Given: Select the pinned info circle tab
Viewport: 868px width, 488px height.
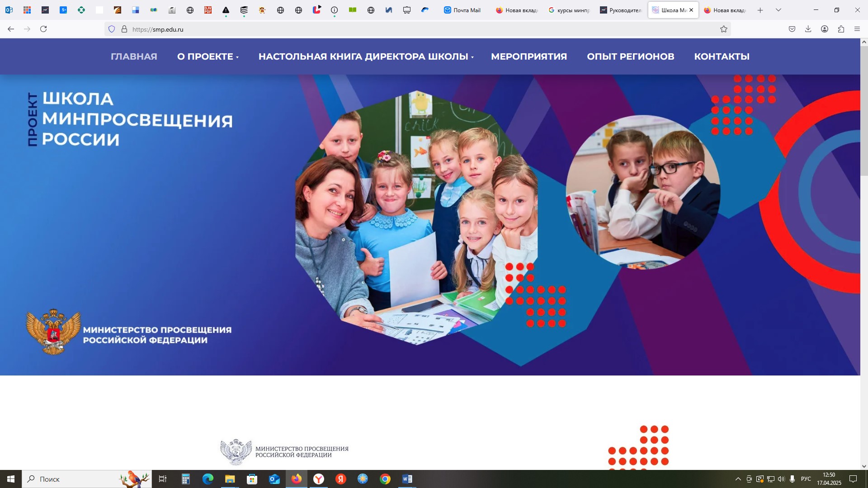Looking at the screenshot, I should [x=335, y=10].
